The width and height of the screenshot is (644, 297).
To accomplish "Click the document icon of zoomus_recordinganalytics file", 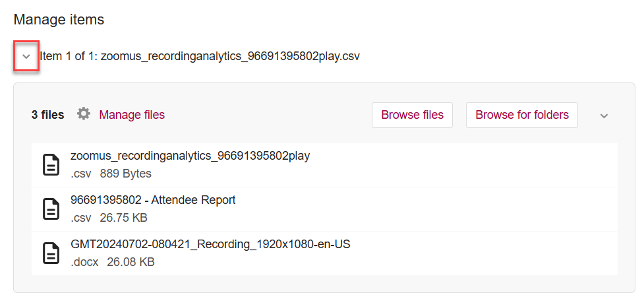I will pos(51,164).
